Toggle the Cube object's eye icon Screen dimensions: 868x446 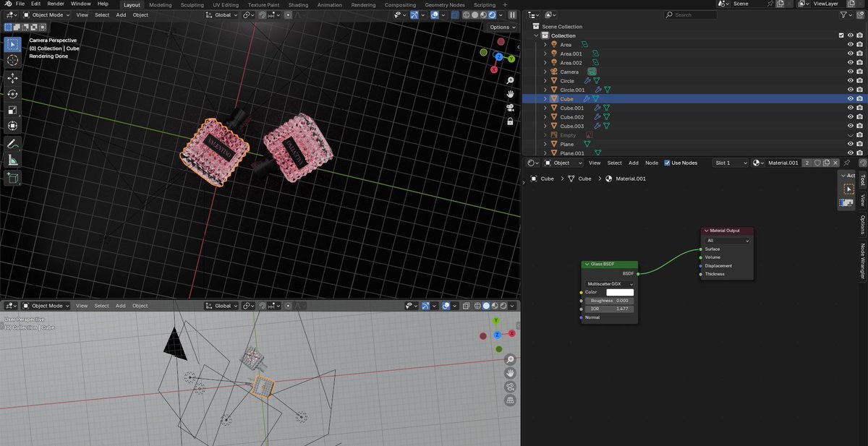(851, 99)
